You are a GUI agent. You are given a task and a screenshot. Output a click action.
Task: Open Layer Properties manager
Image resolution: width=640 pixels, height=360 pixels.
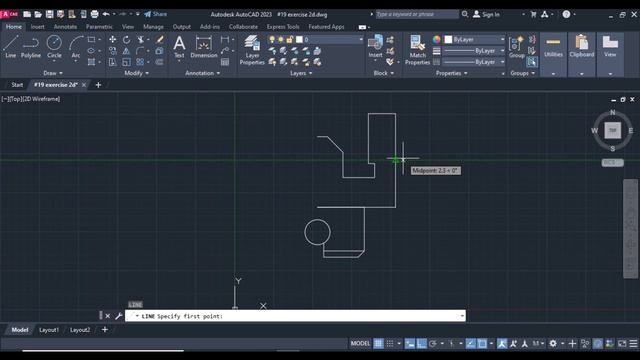[252, 50]
